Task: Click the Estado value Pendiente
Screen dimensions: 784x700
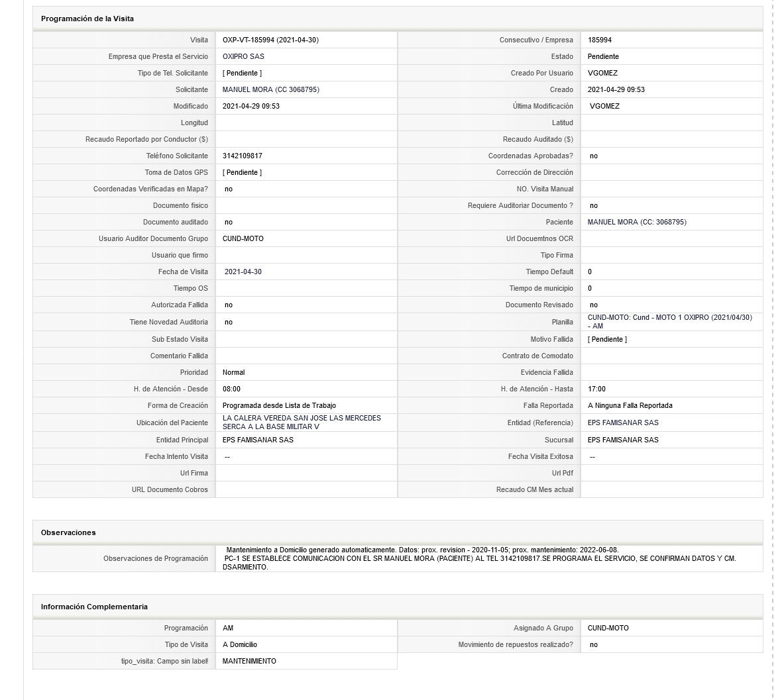Action: click(x=603, y=56)
